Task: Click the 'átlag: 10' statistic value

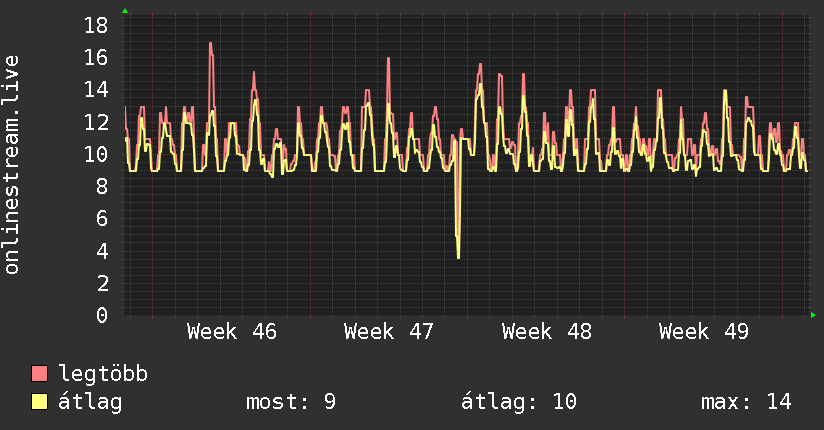Action: tap(519, 402)
